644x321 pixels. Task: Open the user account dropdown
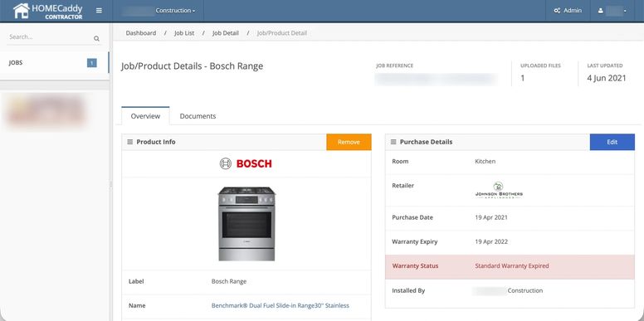click(612, 11)
